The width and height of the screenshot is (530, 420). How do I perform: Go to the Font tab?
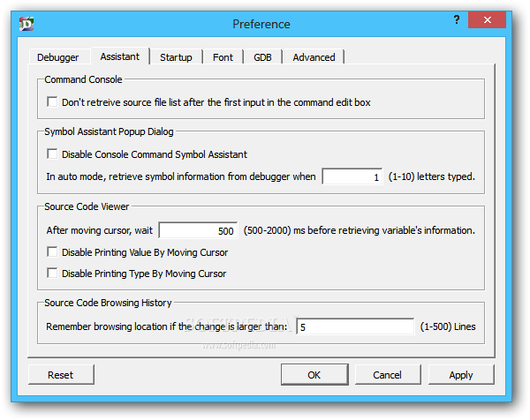(x=223, y=57)
